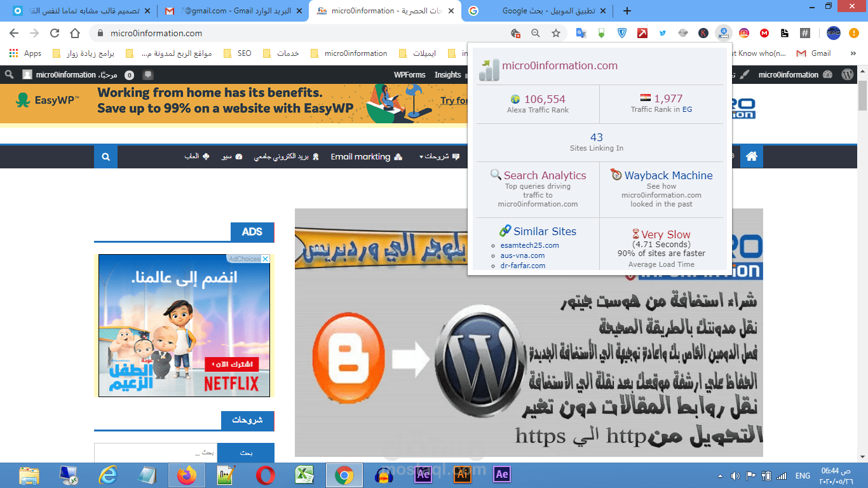Open the Gmail bookmark
868x488 pixels.
[814, 53]
